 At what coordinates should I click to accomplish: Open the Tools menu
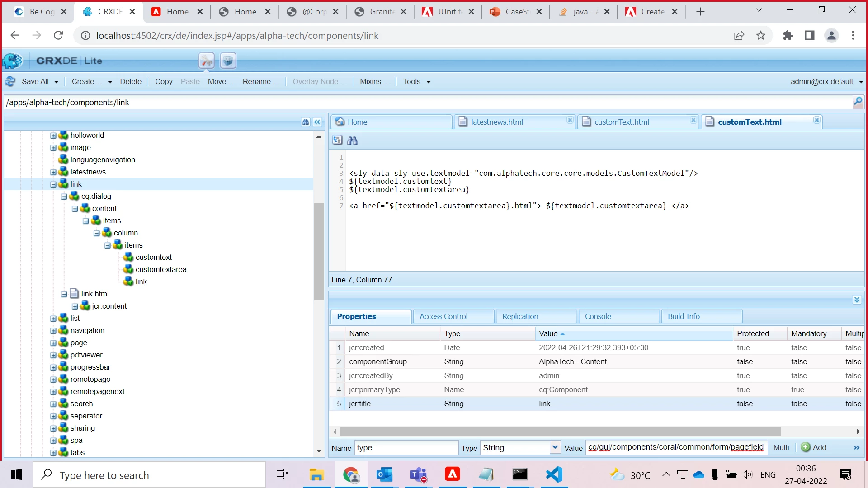[x=416, y=81]
